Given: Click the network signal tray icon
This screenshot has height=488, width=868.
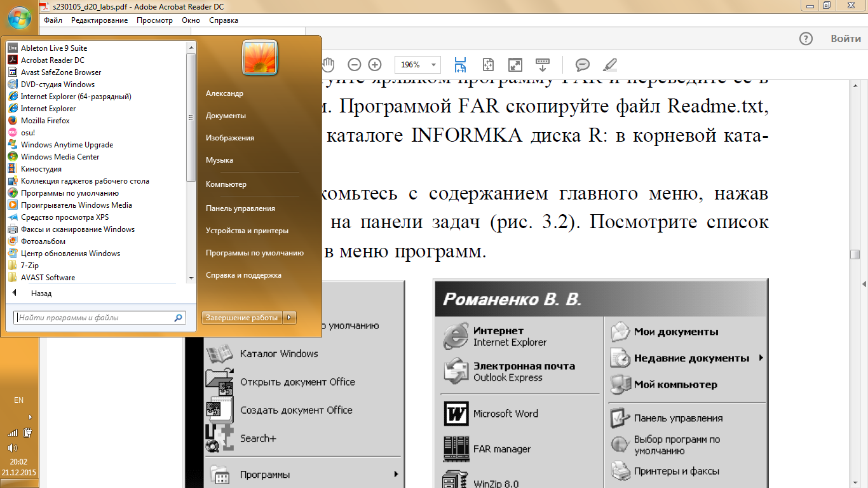Looking at the screenshot, I should 13,433.
